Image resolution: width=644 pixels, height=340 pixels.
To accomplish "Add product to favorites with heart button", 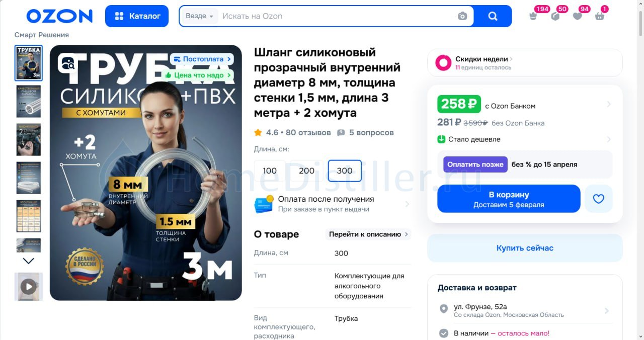I will 598,199.
